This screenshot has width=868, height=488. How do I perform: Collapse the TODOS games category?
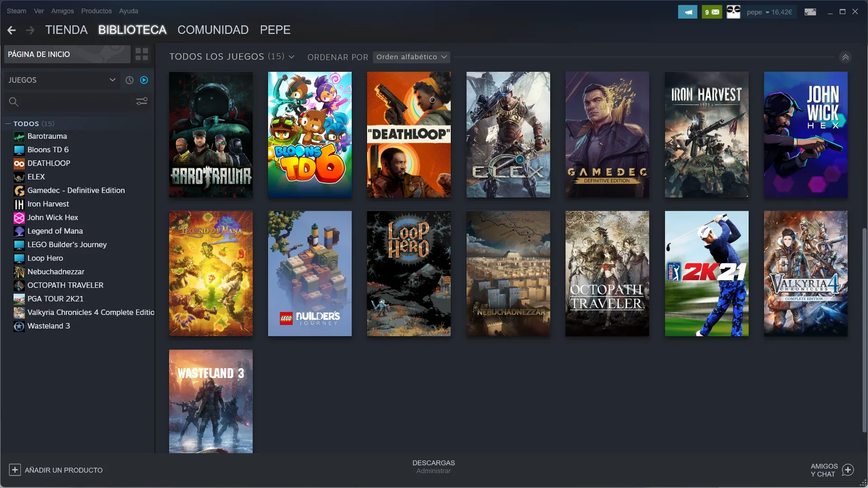point(8,124)
